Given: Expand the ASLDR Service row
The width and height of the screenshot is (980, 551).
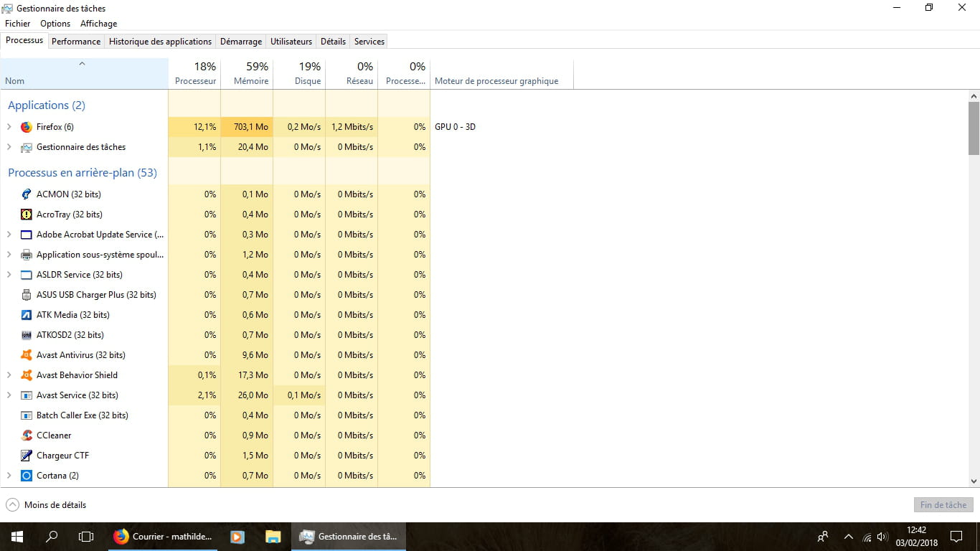Looking at the screenshot, I should pos(9,275).
